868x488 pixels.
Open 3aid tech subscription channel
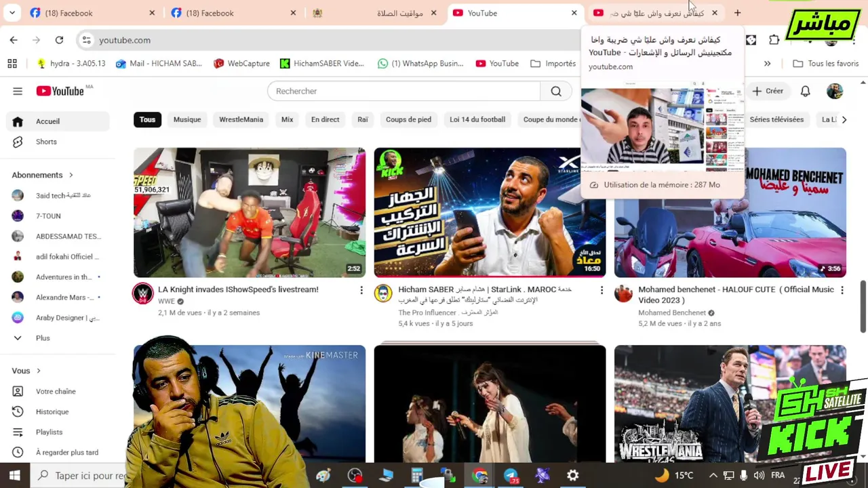tap(58, 195)
